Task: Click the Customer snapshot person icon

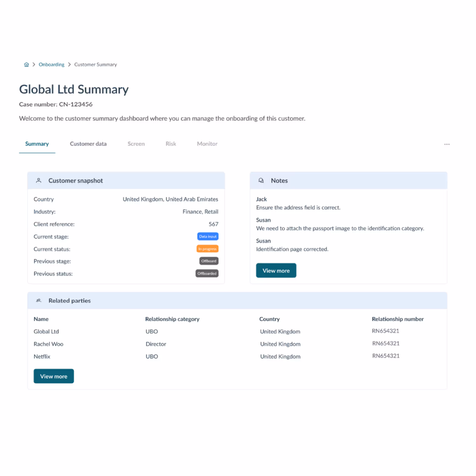Action: [x=39, y=180]
